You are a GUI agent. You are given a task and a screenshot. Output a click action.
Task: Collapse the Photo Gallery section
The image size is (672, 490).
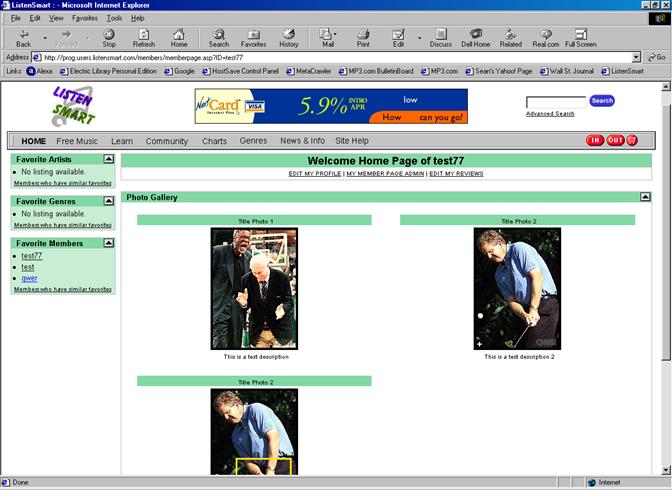[645, 197]
